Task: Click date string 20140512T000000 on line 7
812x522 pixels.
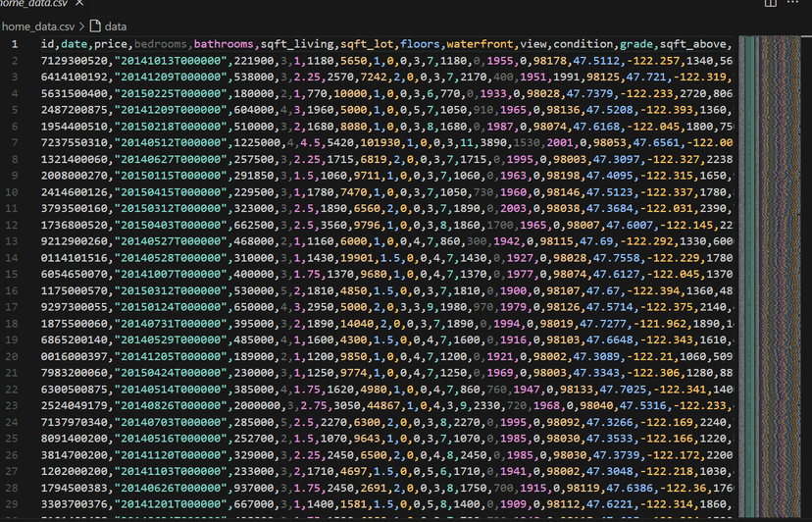Action: [x=171, y=142]
